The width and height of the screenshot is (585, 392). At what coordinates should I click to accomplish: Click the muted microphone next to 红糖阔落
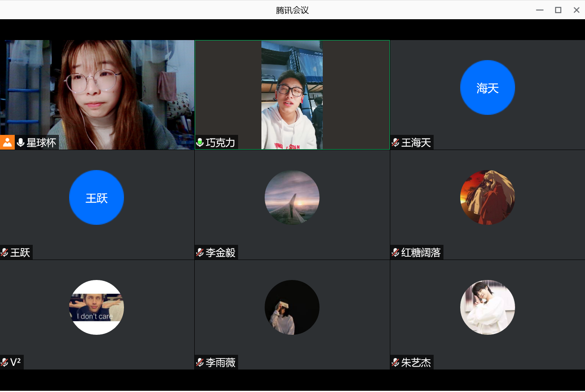[x=395, y=252]
